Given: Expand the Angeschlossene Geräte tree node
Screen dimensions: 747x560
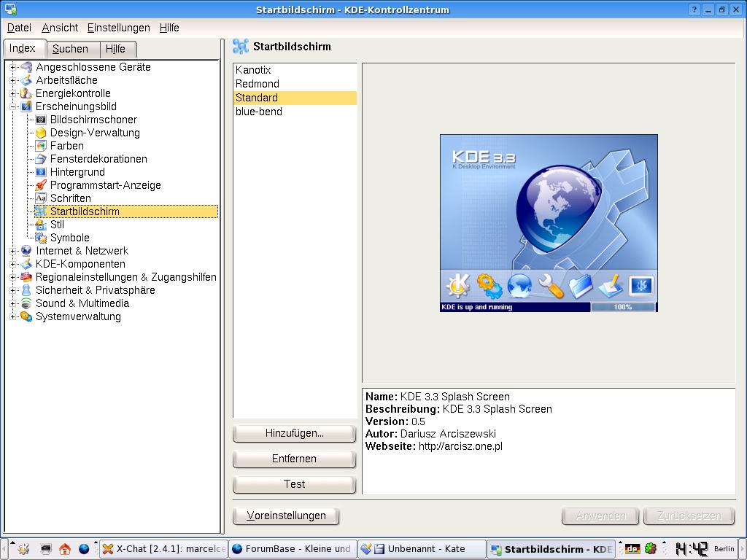Looking at the screenshot, I should click(x=13, y=67).
